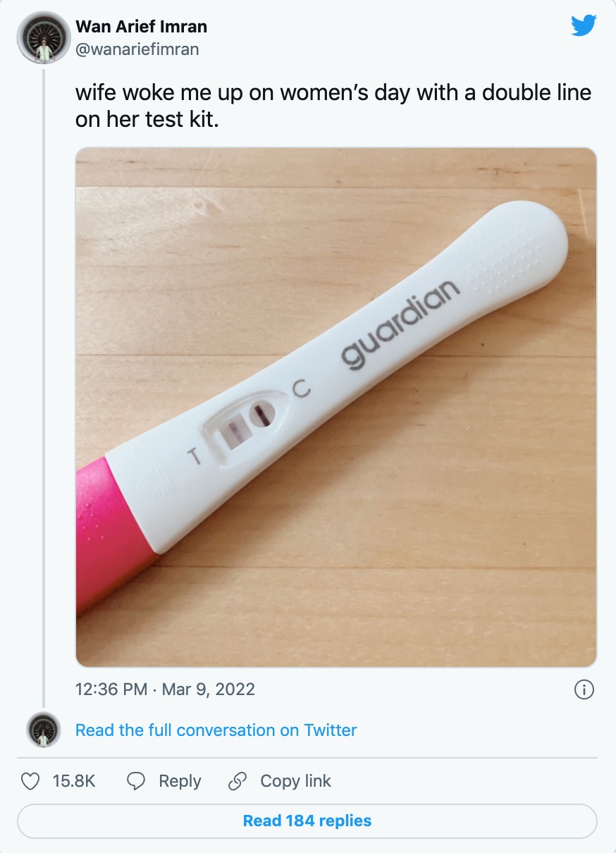Click the Twitter bird logo

584,26
